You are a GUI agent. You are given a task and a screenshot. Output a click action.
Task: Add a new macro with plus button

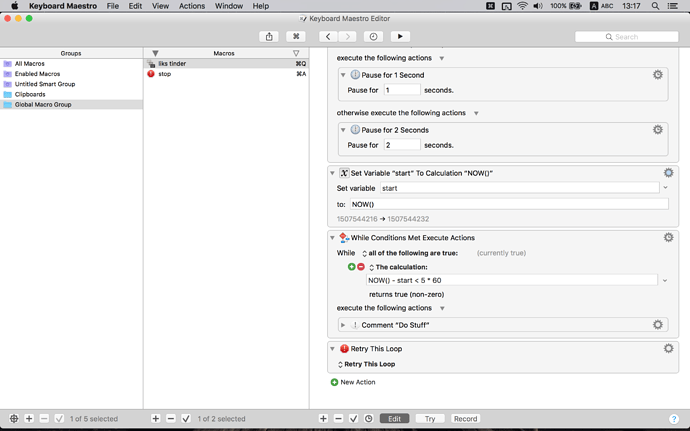(156, 419)
